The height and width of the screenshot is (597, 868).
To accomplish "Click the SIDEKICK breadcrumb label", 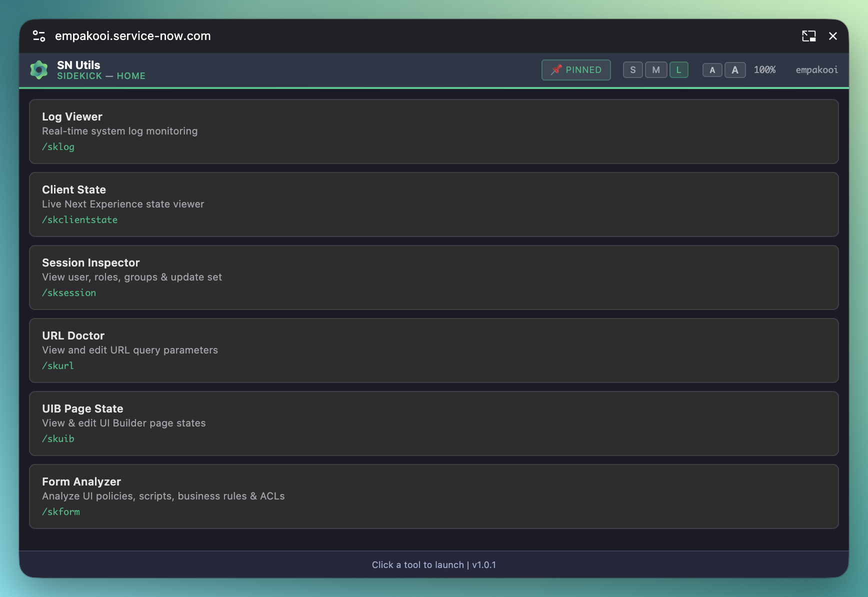I will point(79,76).
